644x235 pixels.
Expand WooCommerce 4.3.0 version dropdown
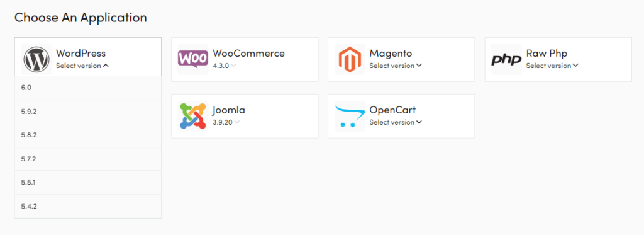coord(224,66)
